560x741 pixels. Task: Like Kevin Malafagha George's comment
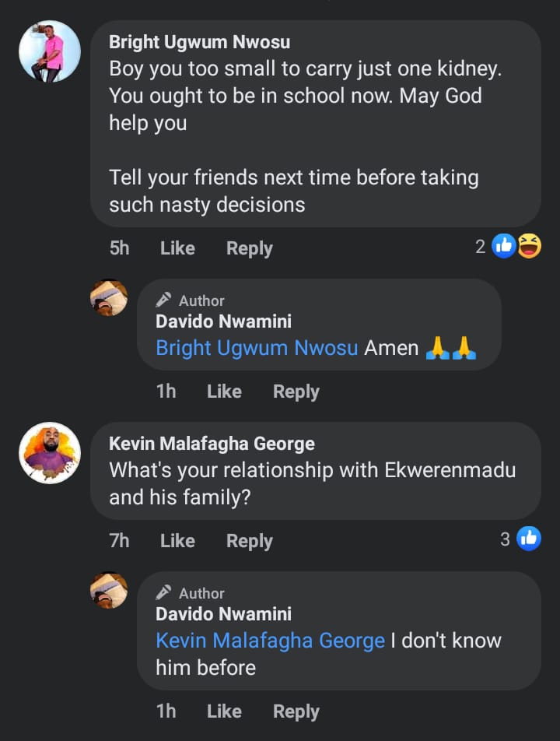pos(177,541)
